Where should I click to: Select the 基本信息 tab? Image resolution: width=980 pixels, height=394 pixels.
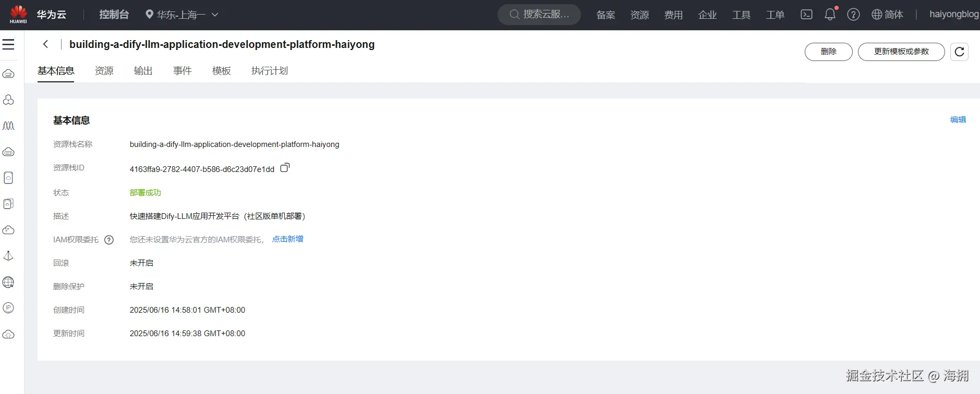click(x=56, y=71)
